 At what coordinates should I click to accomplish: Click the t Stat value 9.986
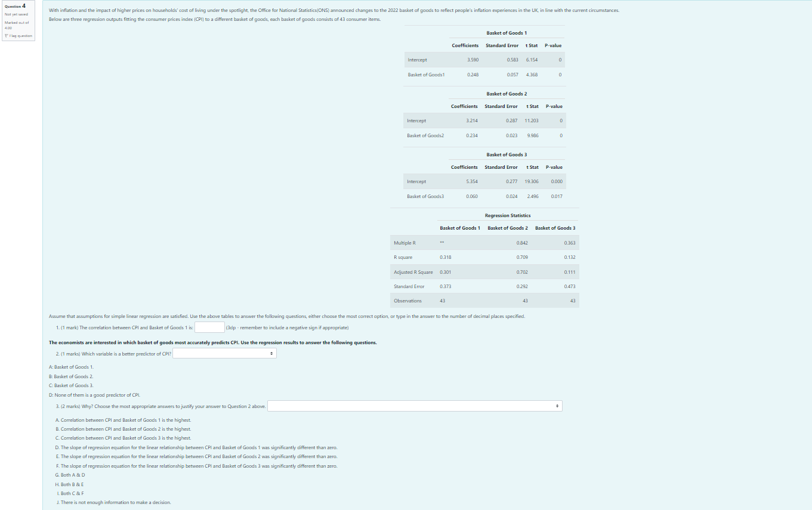point(533,135)
